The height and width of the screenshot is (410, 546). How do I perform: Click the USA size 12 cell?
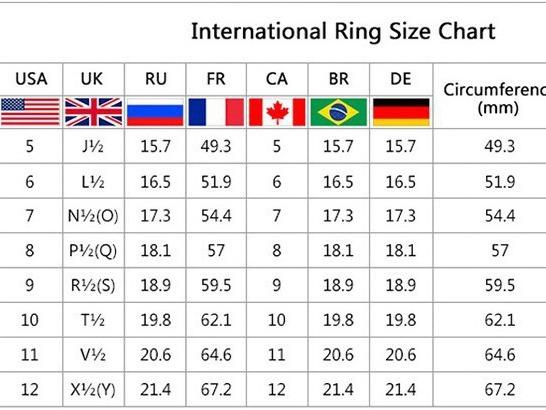[x=30, y=389]
